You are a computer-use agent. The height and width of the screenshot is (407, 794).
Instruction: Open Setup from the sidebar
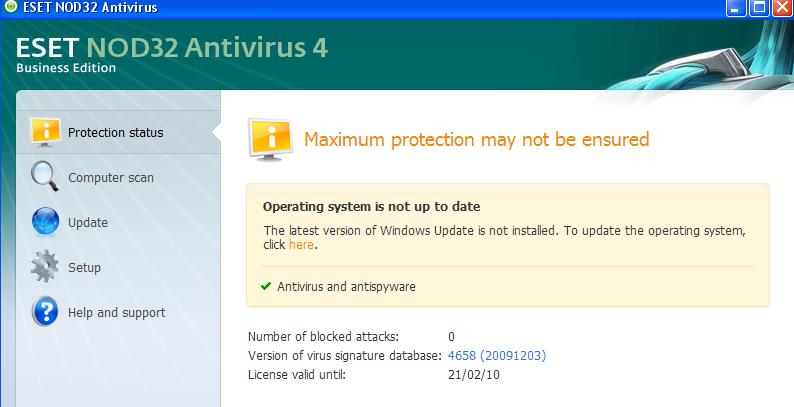click(84, 267)
